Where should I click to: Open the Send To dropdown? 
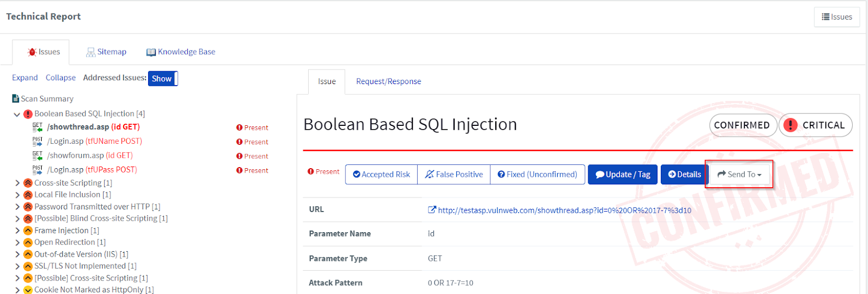tap(739, 175)
